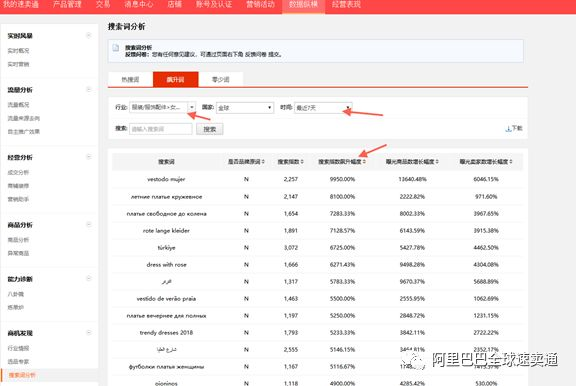The height and width of the screenshot is (386, 576).
Task: Sort by 搜索指数飙升幅度 column arrows
Action: coord(364,162)
